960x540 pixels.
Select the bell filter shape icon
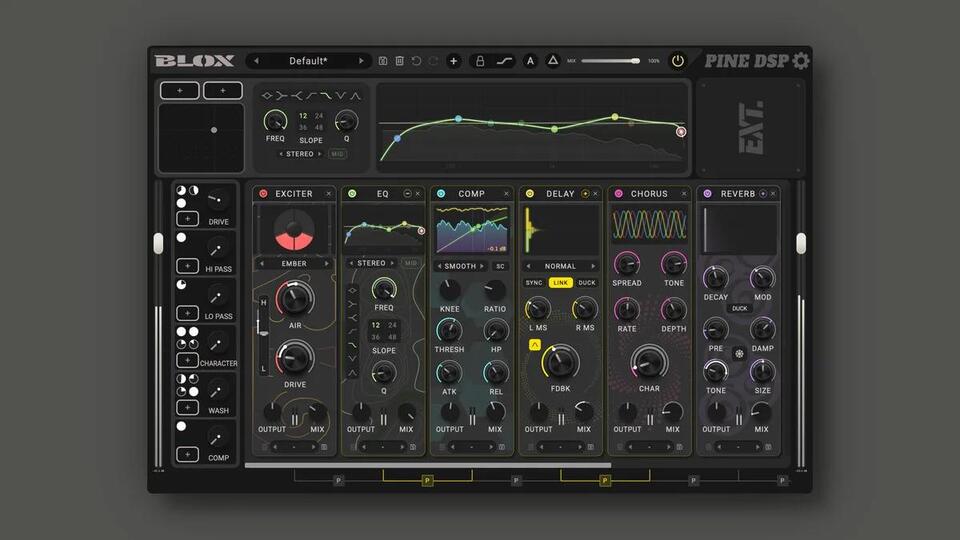coord(266,96)
